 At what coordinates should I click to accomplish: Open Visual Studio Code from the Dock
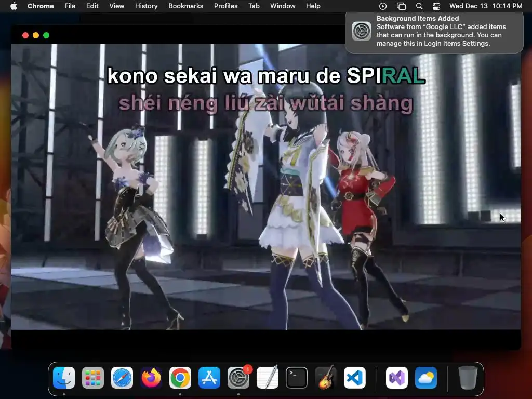[355, 378]
